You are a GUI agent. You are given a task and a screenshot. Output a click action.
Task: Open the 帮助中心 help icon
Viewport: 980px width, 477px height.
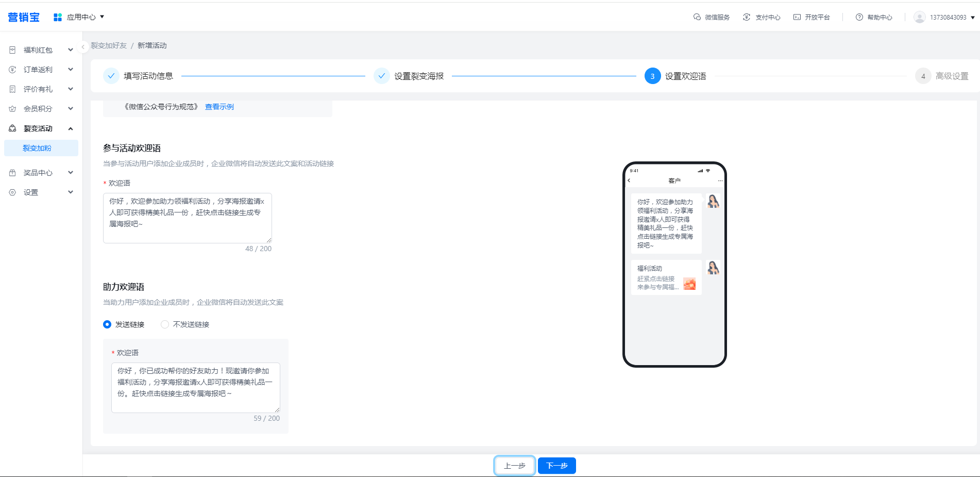point(859,17)
